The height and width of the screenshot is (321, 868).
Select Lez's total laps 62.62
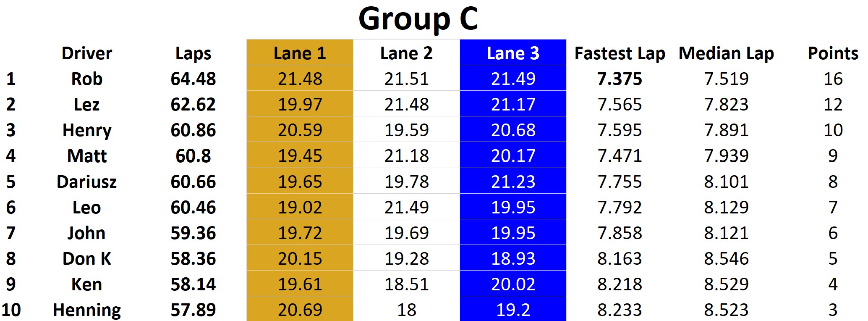193,105
